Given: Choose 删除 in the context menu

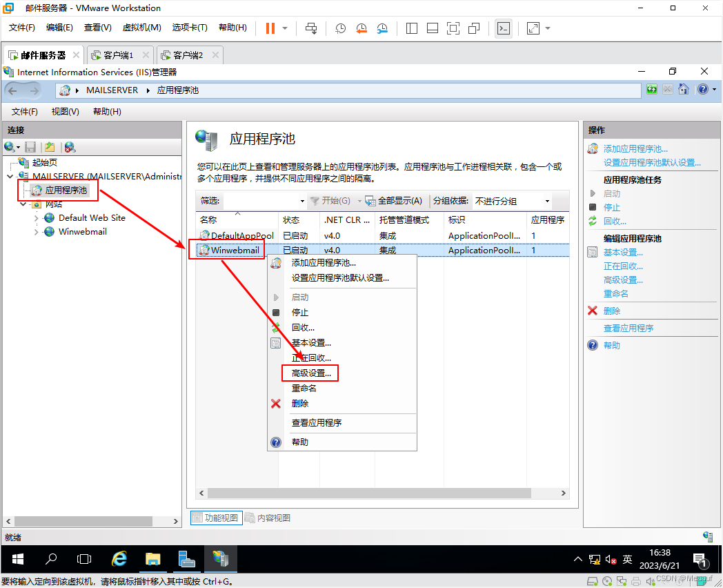Looking at the screenshot, I should (299, 404).
